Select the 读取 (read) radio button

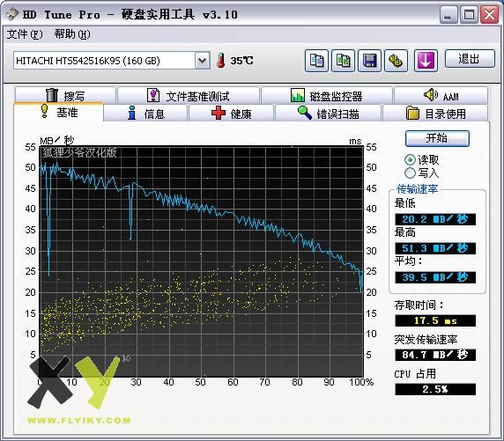pyautogui.click(x=410, y=159)
